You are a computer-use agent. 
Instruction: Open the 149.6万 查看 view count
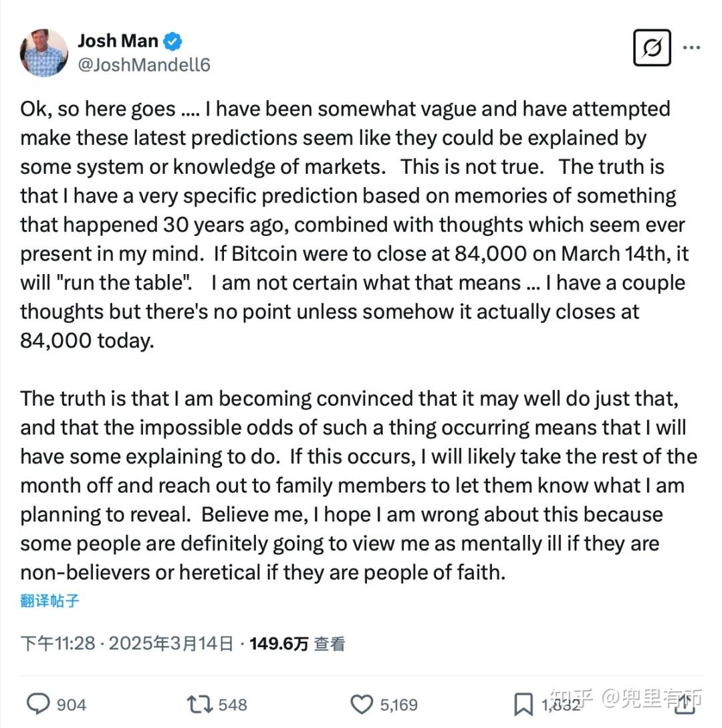[x=297, y=644]
